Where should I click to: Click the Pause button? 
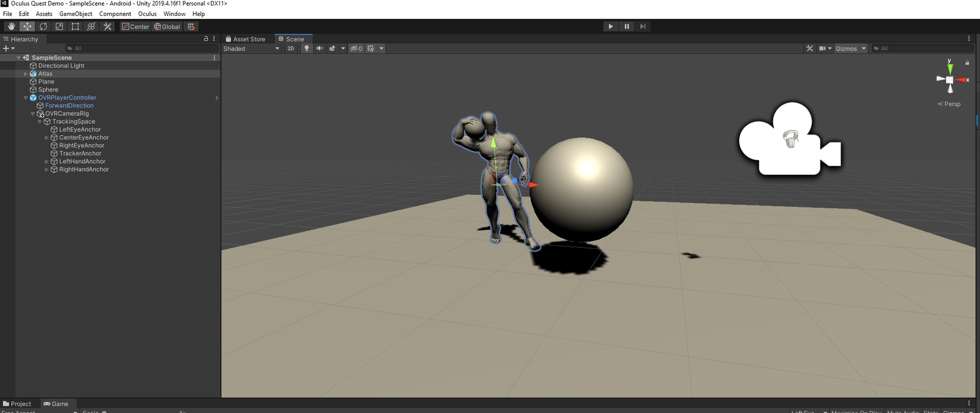627,27
